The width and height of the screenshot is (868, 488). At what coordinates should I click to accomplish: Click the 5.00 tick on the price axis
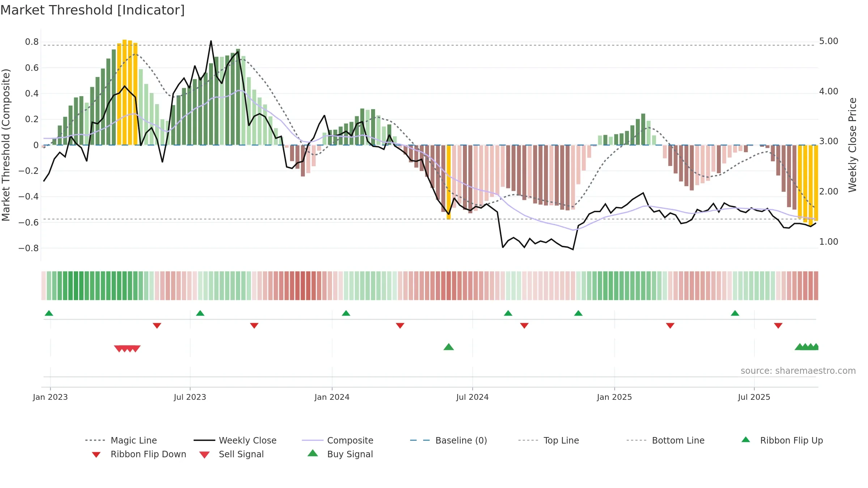tap(829, 41)
